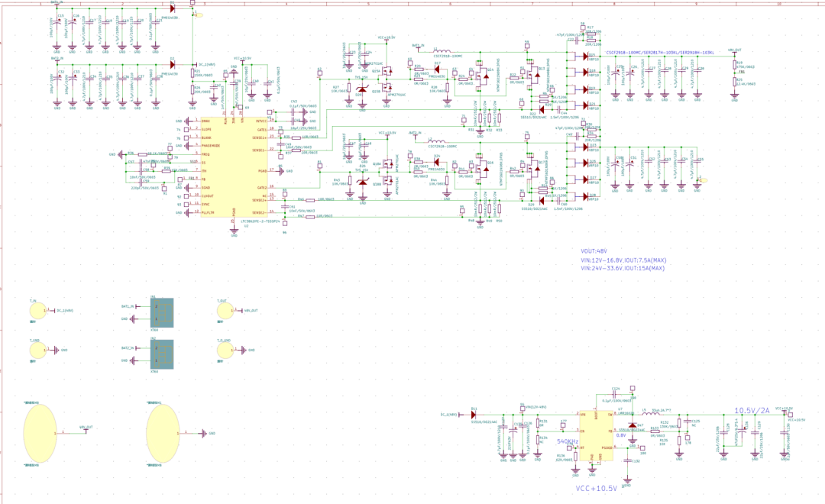Select the T_O_GND test point circle
The height and width of the screenshot is (504, 825).
coord(225,350)
